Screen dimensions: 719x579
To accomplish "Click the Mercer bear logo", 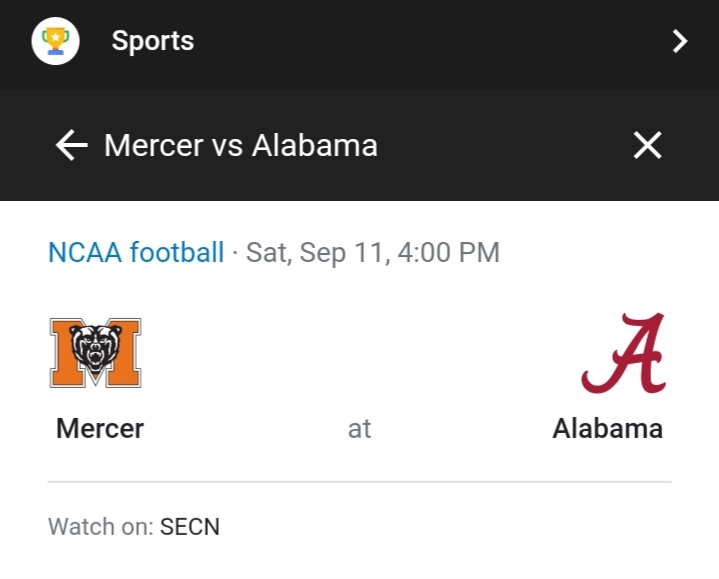I will (95, 352).
